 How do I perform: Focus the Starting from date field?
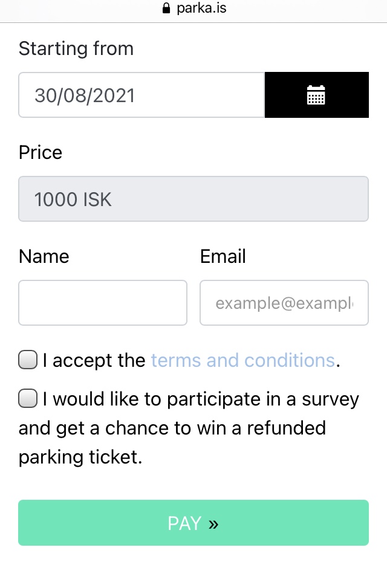point(141,95)
